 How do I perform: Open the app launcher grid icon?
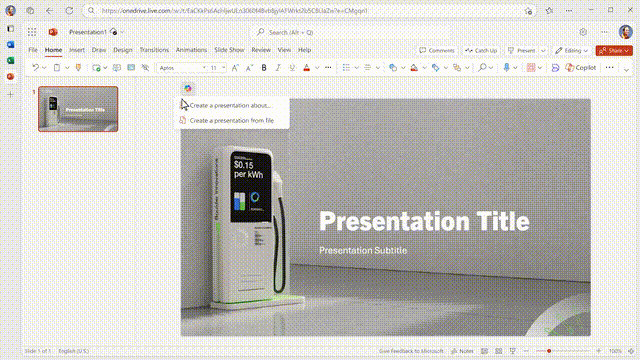(x=32, y=32)
